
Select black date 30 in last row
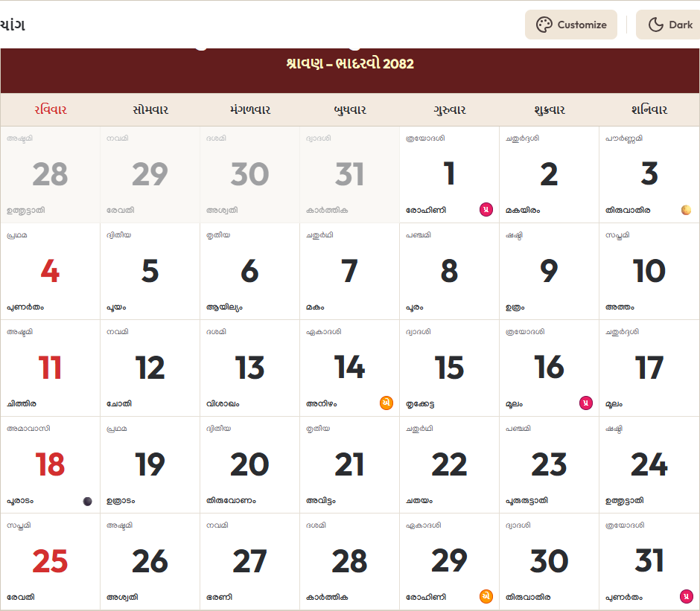[549, 561]
